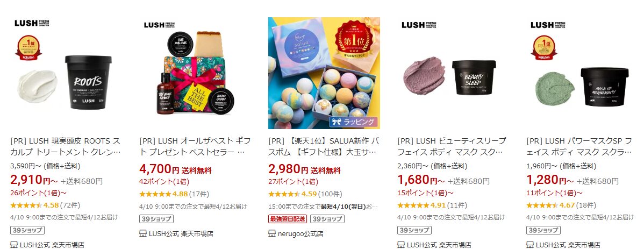Screen dimensions: 644x249
Task: Click the shop icon under ROOTS listing
Action: click(x=13, y=245)
